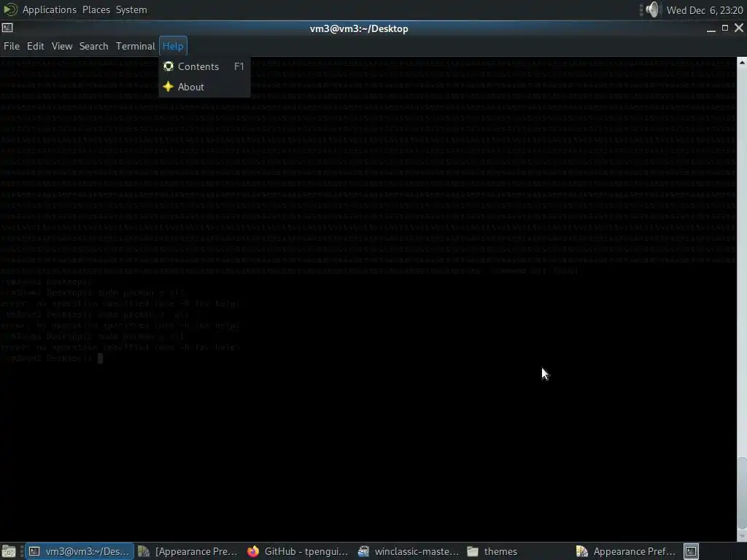Choose About from the Help menu
The image size is (747, 560).
point(204,87)
